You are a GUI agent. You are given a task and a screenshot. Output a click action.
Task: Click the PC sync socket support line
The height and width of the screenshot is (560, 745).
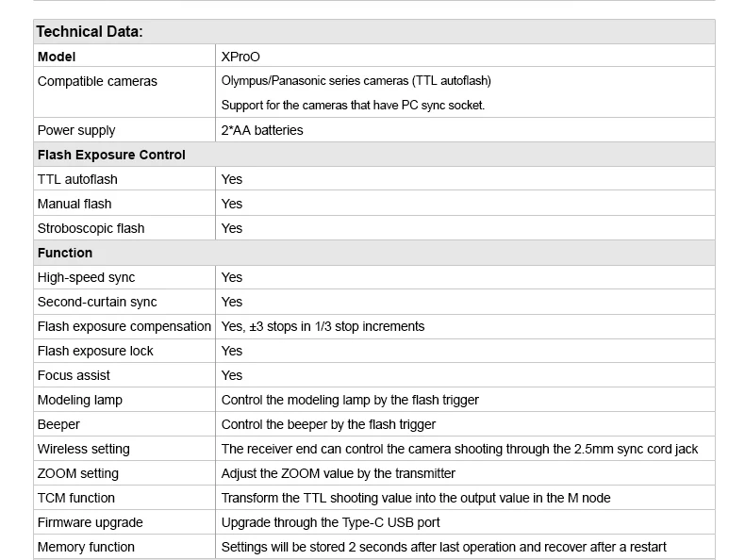pos(353,105)
